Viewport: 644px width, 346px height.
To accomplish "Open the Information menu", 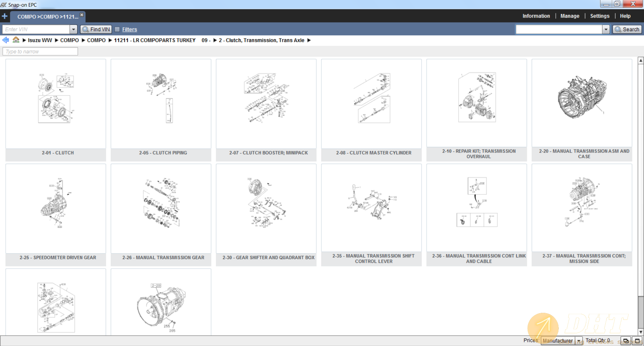I will 536,16.
